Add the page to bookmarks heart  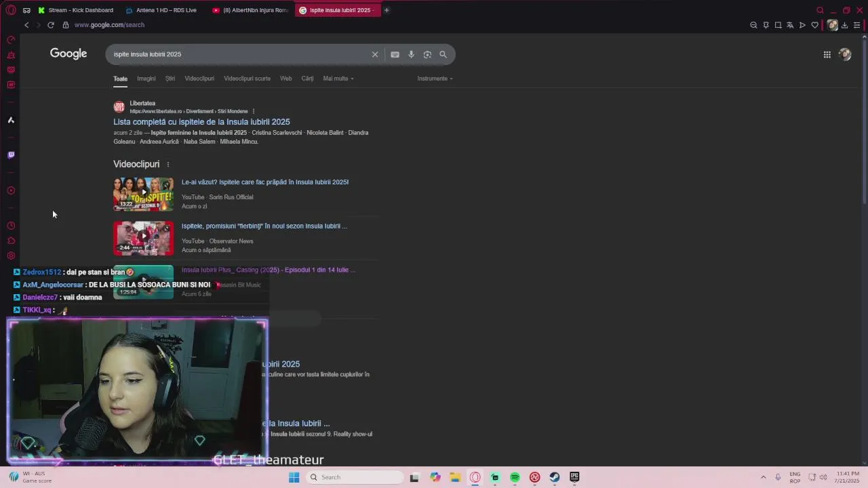click(814, 25)
